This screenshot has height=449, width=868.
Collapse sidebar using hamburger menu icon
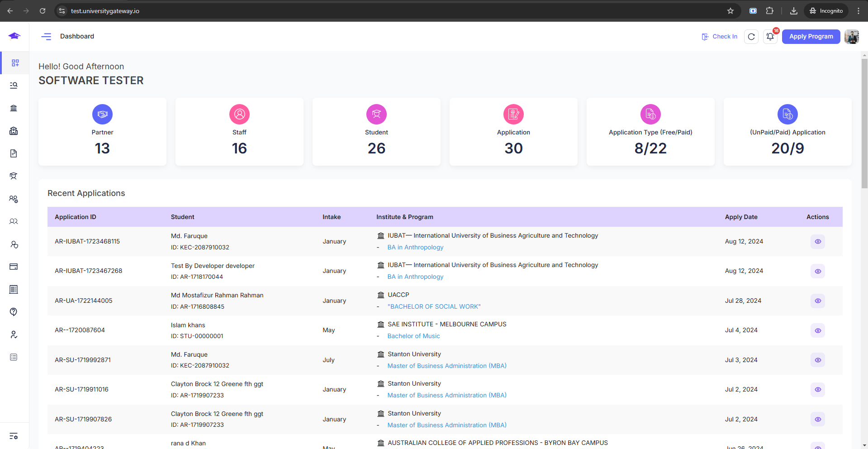pyautogui.click(x=46, y=37)
